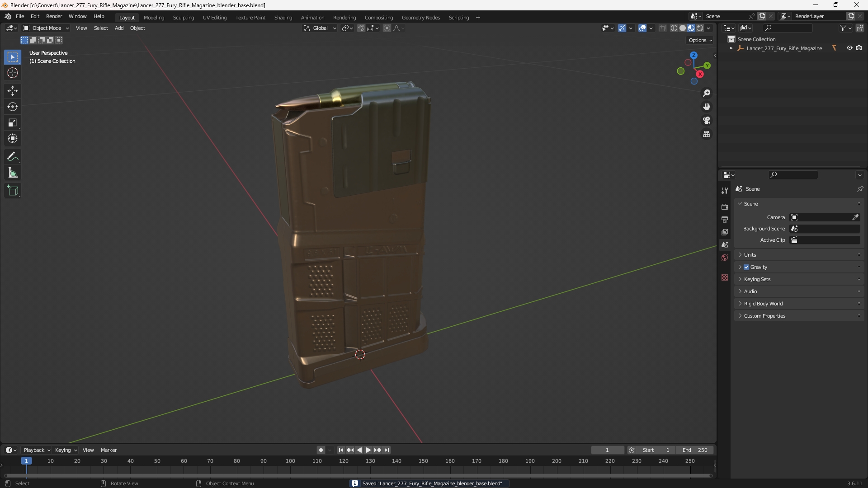This screenshot has width=868, height=488.
Task: Click the current frame number field
Action: point(608,450)
